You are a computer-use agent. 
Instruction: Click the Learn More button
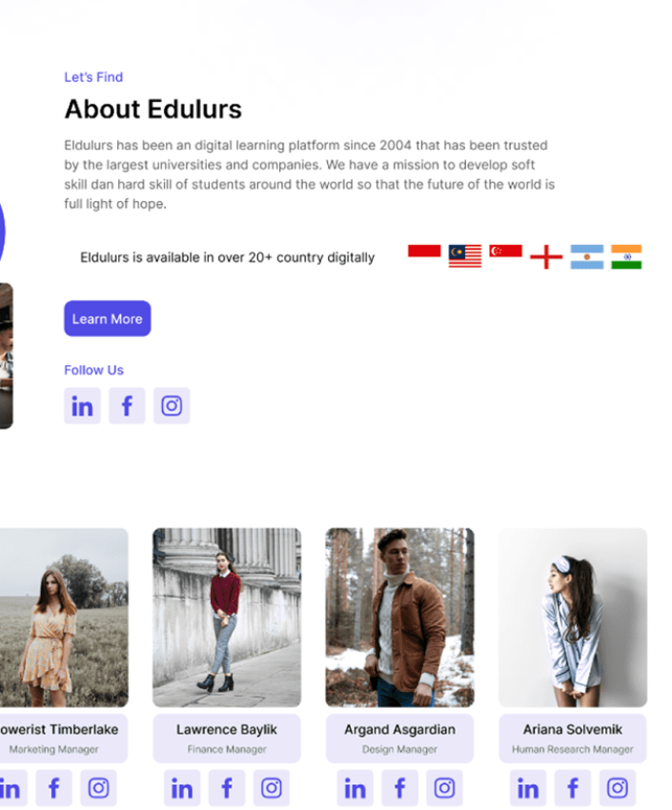108,318
